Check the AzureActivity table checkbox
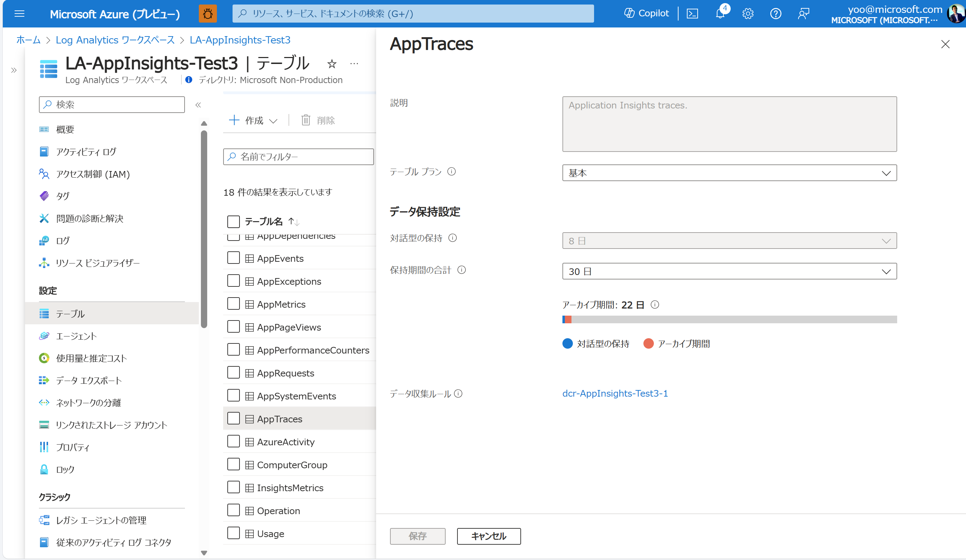 click(x=234, y=441)
